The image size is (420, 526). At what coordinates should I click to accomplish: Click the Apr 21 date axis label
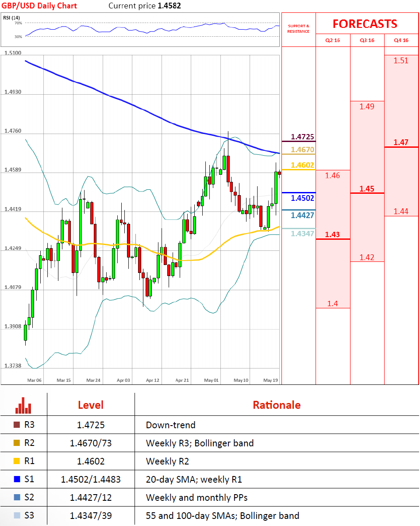[x=182, y=380]
